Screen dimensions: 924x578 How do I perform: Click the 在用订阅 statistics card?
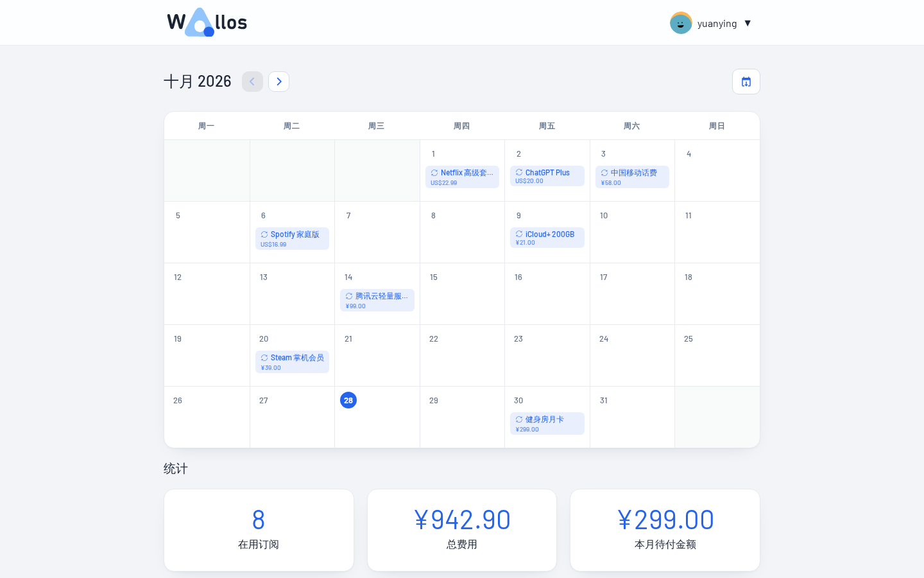coord(259,530)
